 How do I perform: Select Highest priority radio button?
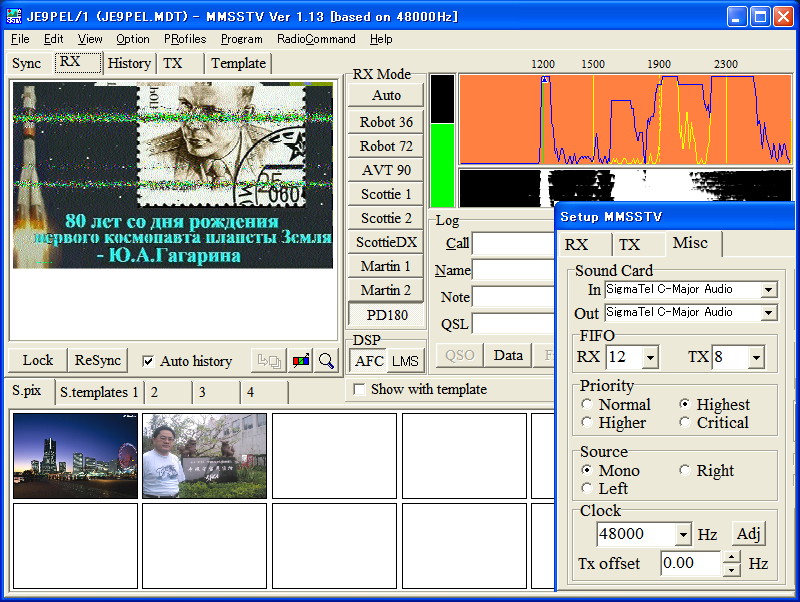coord(685,404)
